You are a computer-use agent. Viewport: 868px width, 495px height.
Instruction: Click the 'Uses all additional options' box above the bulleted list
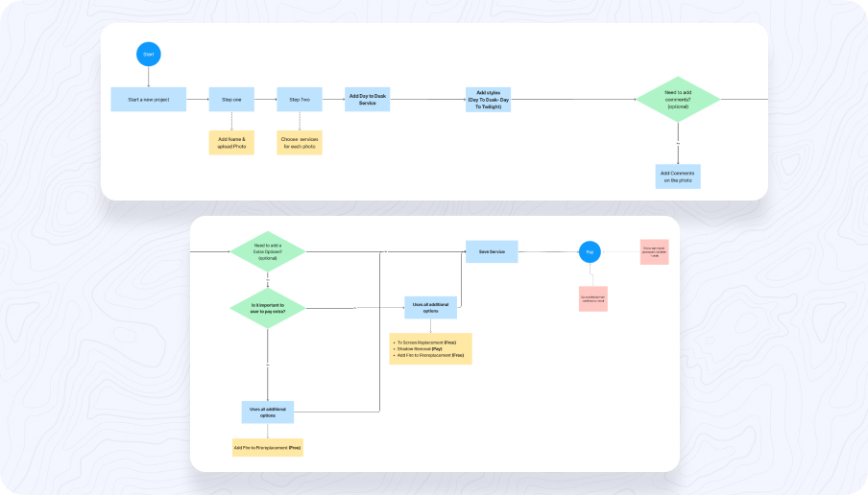click(x=430, y=308)
